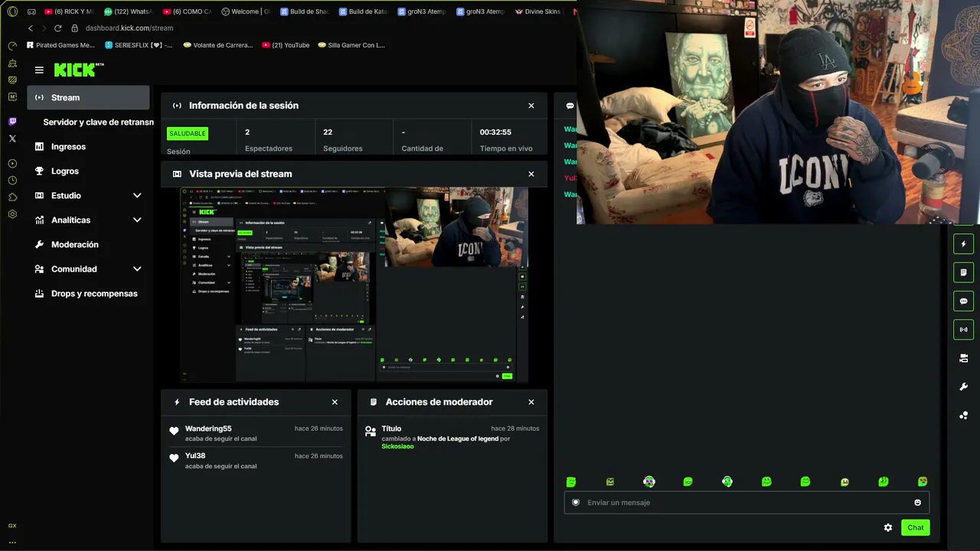Close the Feed de actividades panel

pyautogui.click(x=335, y=402)
